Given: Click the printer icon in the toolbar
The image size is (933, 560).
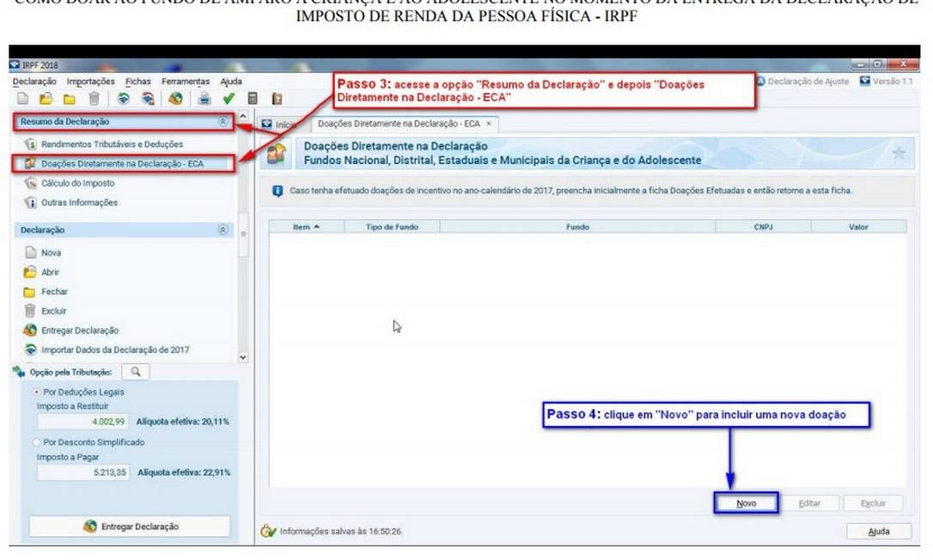Looking at the screenshot, I should [x=206, y=99].
